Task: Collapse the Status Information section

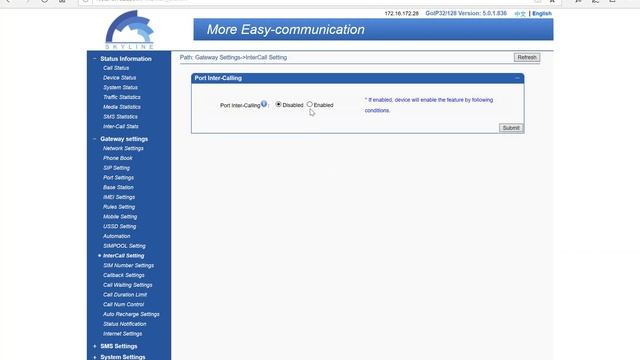Action: (95, 59)
